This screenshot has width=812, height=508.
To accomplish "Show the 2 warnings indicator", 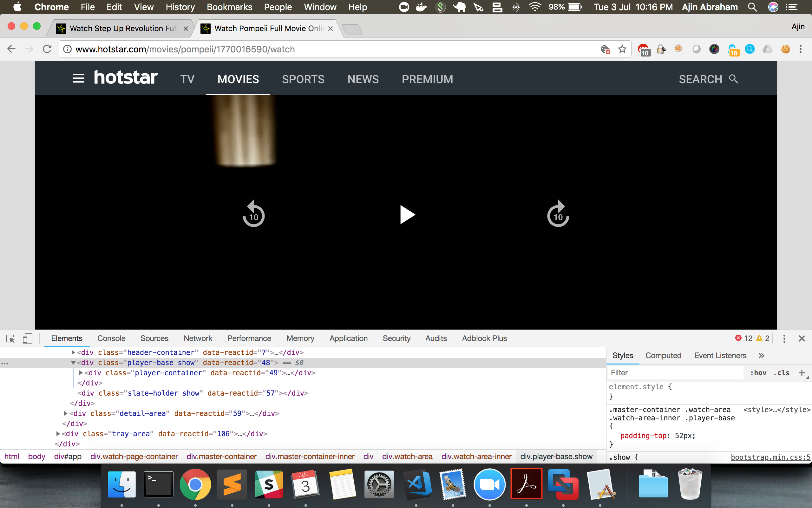I will (x=762, y=338).
